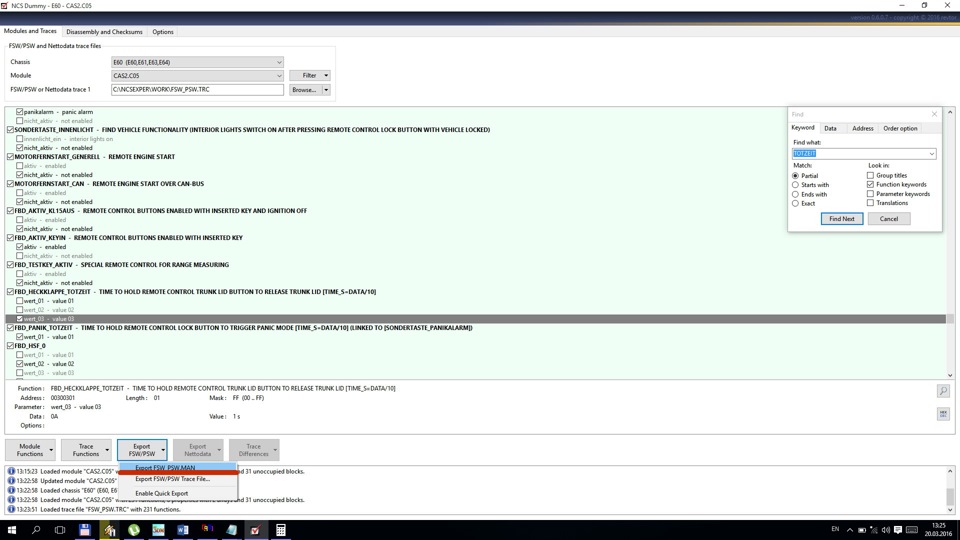
Task: Switch to Data tab in Find dialog
Action: point(830,128)
